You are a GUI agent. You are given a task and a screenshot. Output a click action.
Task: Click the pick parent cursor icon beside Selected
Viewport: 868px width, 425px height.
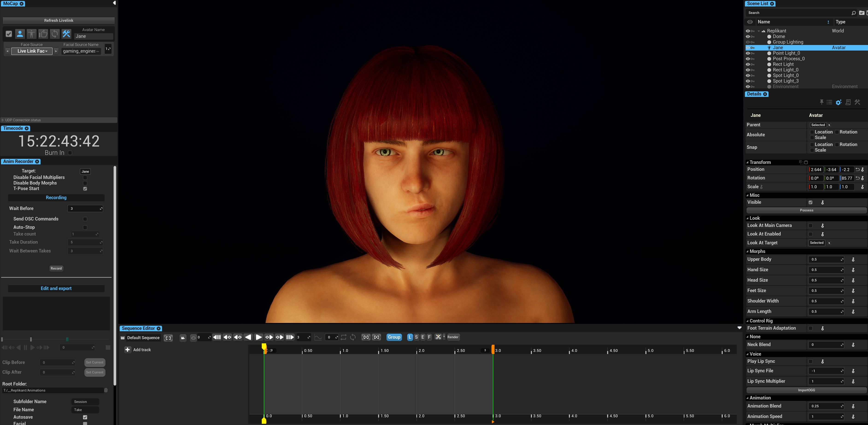(829, 125)
